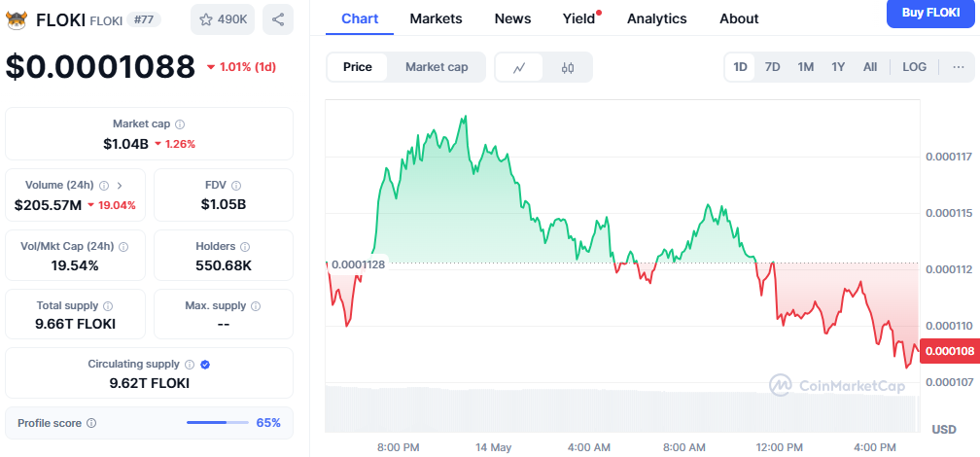
Task: Set chart range to 1D
Action: (740, 67)
